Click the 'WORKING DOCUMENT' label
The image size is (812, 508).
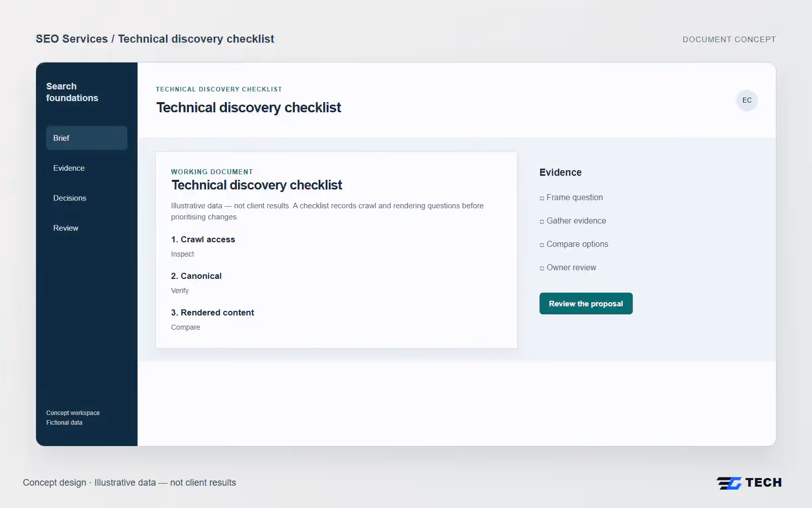(212, 172)
